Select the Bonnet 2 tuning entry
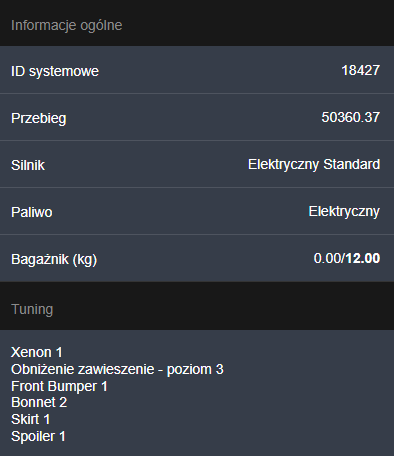This screenshot has width=394, height=456. (x=39, y=402)
